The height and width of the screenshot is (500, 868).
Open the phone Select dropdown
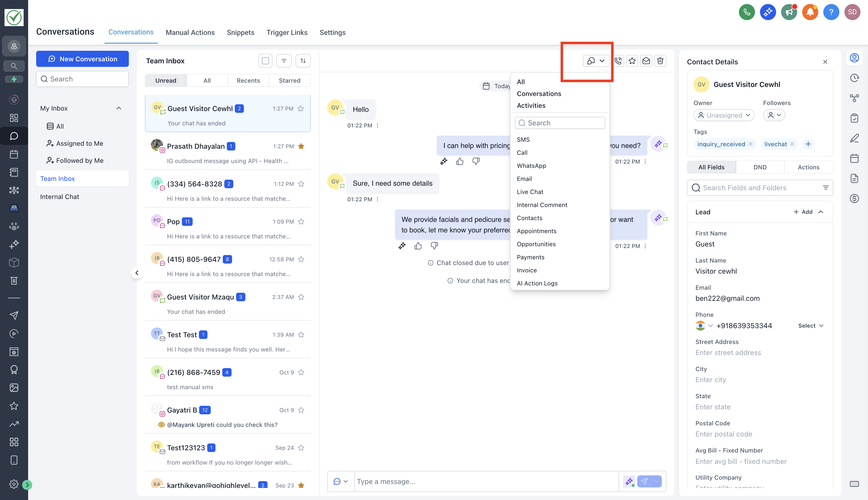tap(810, 326)
